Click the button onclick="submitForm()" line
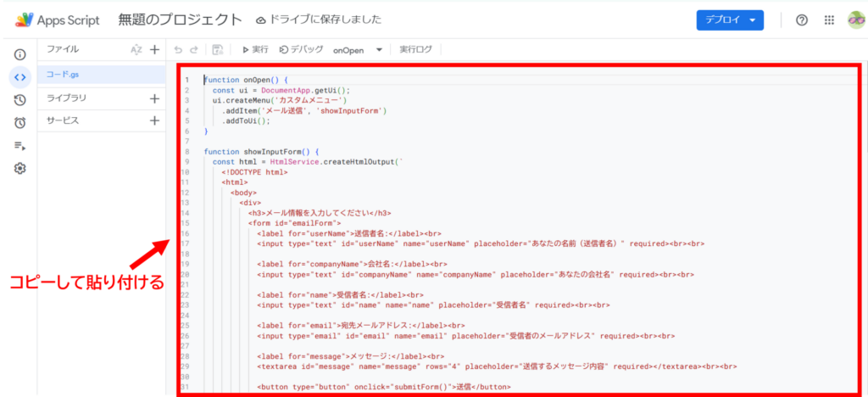 [384, 387]
